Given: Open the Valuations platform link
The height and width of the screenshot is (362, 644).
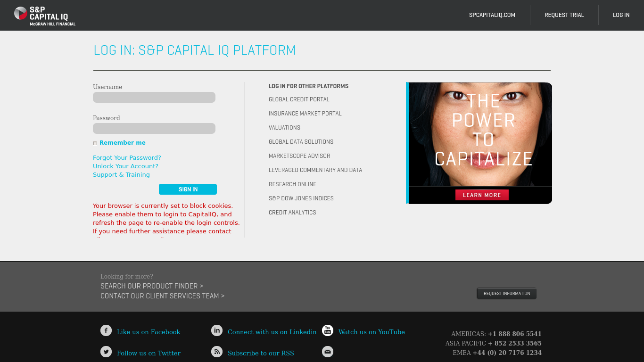Looking at the screenshot, I should point(284,128).
